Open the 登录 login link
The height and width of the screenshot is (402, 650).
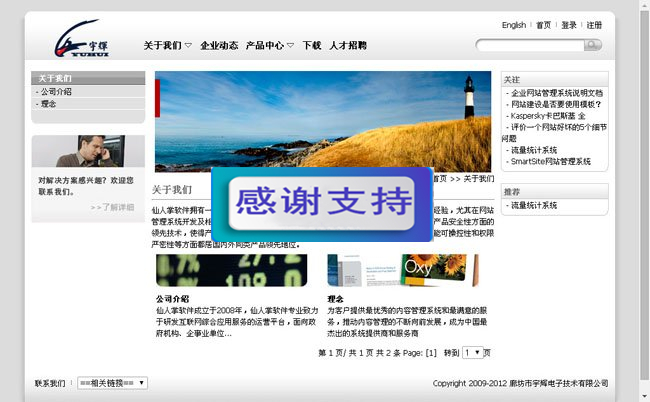(x=569, y=25)
